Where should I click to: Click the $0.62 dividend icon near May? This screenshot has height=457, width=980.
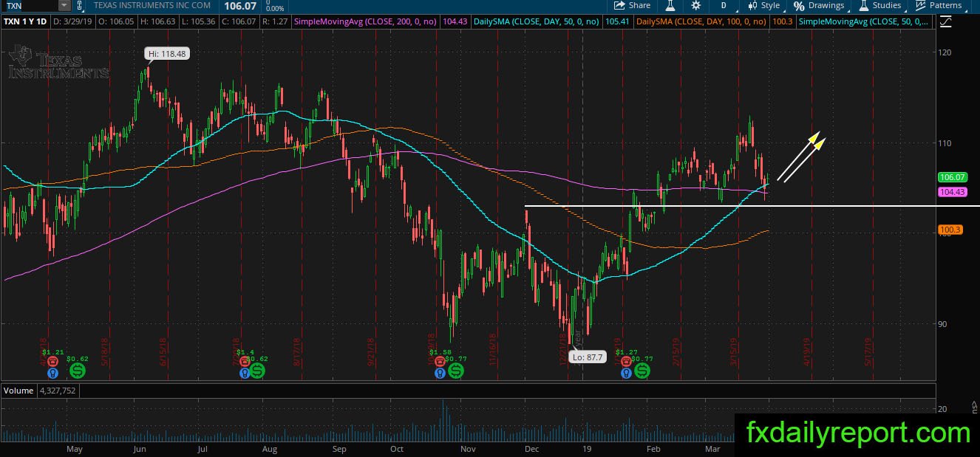pos(77,370)
